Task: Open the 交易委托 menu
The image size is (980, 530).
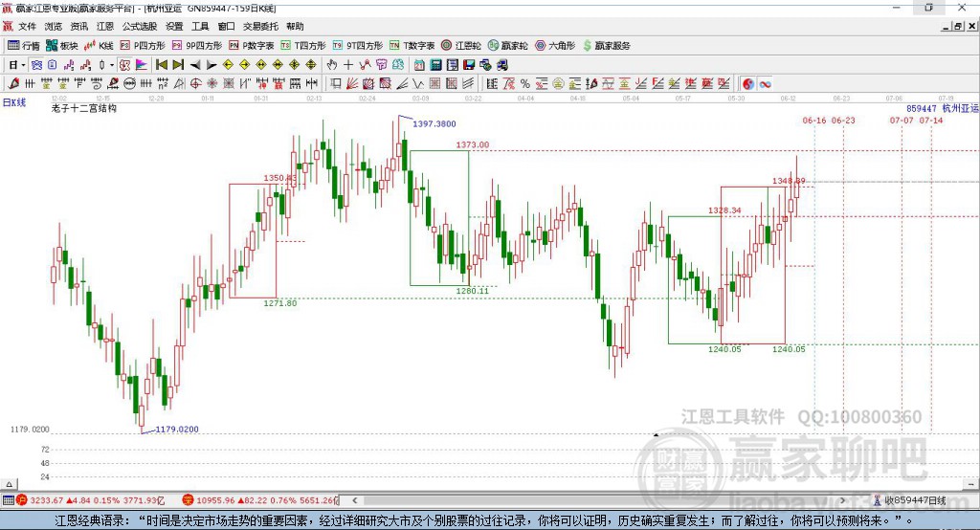Action: 260,26
